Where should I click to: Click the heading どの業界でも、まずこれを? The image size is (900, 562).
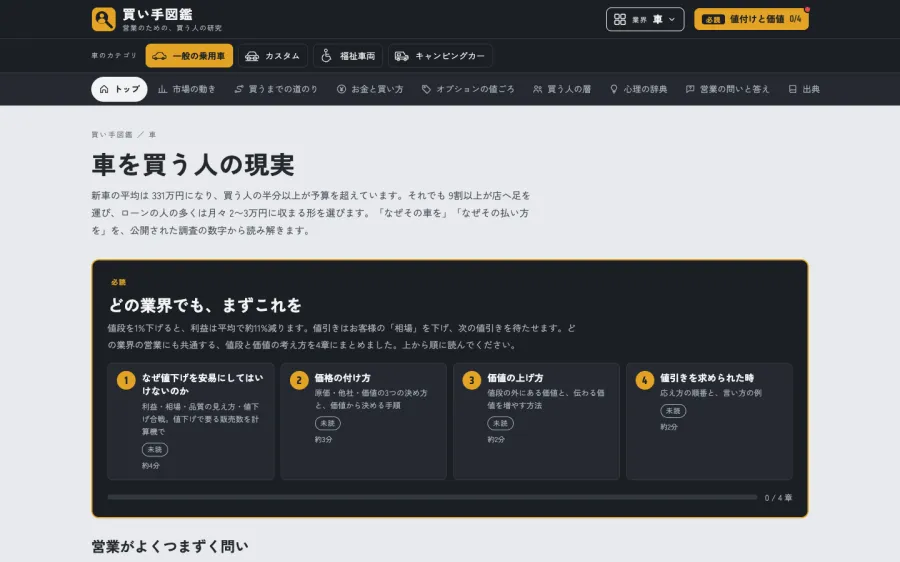point(205,305)
